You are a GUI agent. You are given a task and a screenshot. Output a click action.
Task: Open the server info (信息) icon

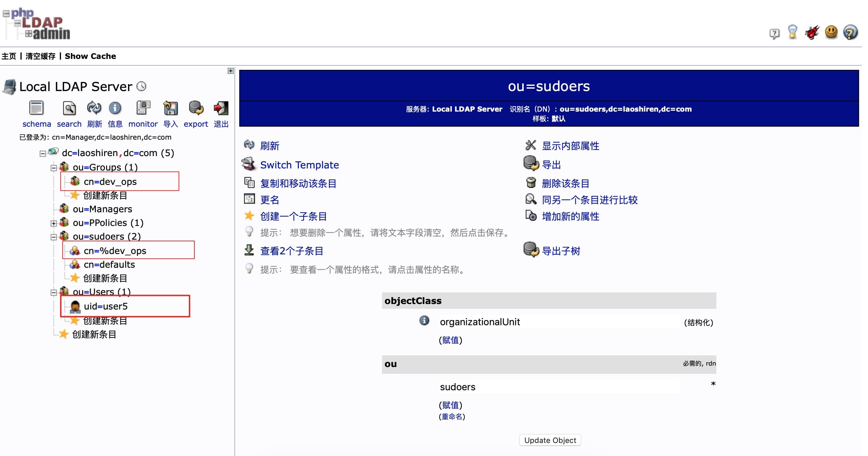(x=115, y=108)
